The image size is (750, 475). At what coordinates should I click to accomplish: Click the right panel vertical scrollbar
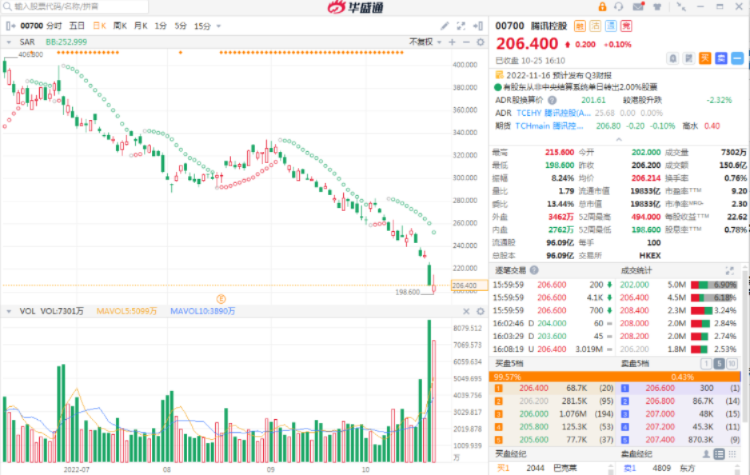744,344
